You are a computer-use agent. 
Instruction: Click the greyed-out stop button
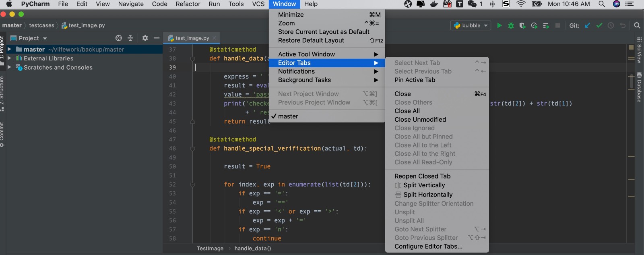click(x=557, y=25)
